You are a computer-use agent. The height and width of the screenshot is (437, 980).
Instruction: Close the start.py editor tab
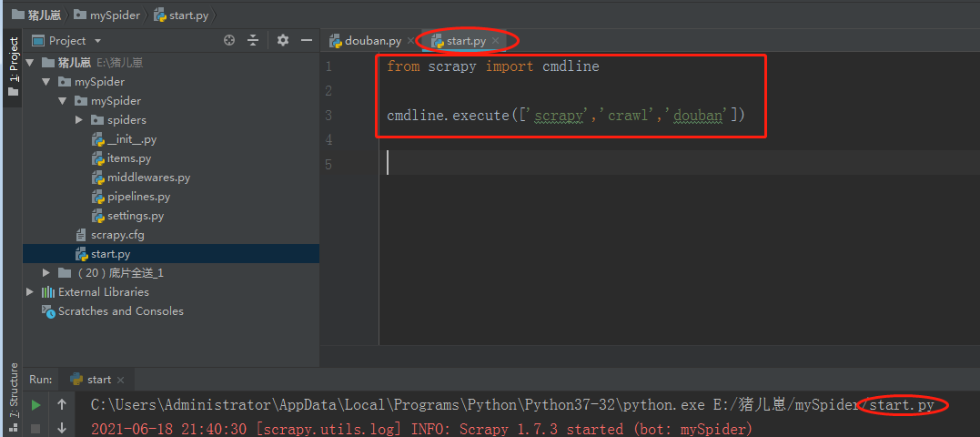(x=495, y=41)
